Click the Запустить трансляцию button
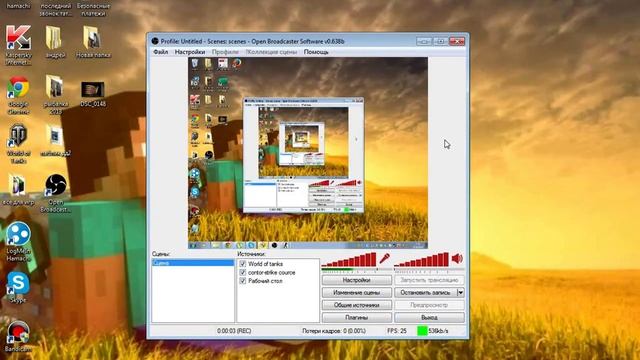640x360 pixels. [429, 280]
